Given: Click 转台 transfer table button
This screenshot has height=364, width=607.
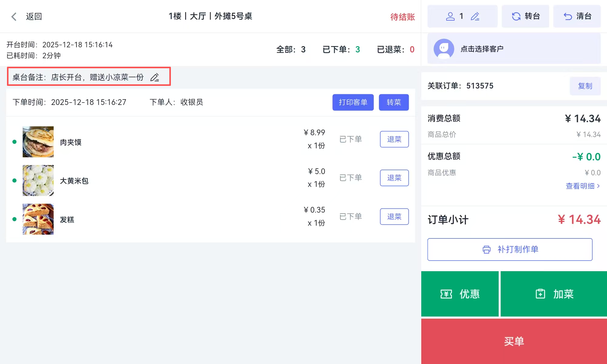Looking at the screenshot, I should pyautogui.click(x=525, y=16).
